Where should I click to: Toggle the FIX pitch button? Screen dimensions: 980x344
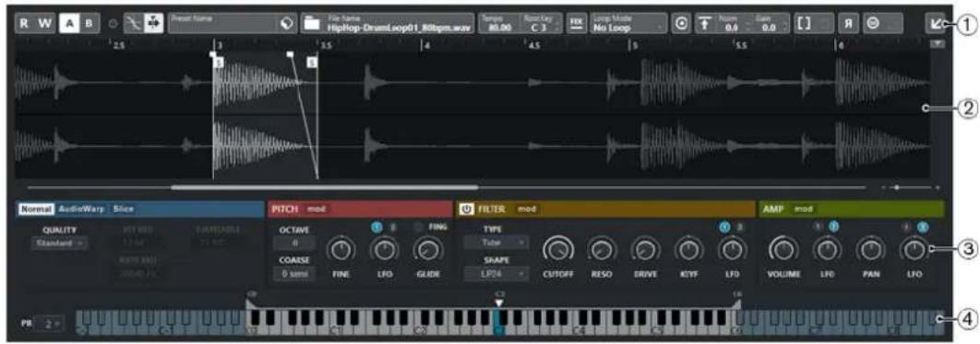point(575,23)
